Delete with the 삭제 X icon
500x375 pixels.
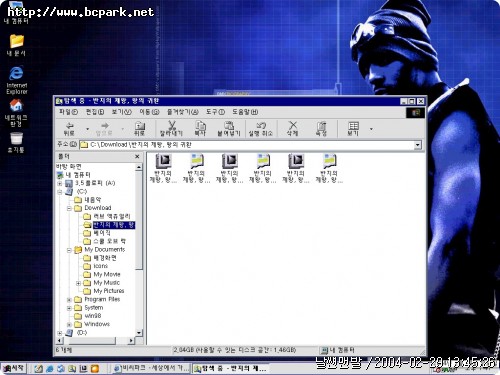click(292, 129)
